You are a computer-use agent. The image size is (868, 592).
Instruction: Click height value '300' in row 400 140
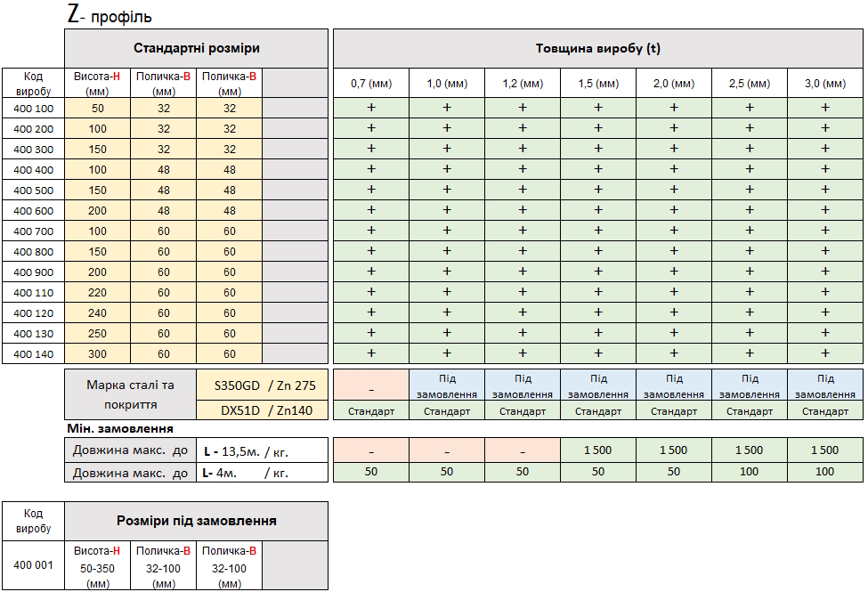click(x=97, y=354)
